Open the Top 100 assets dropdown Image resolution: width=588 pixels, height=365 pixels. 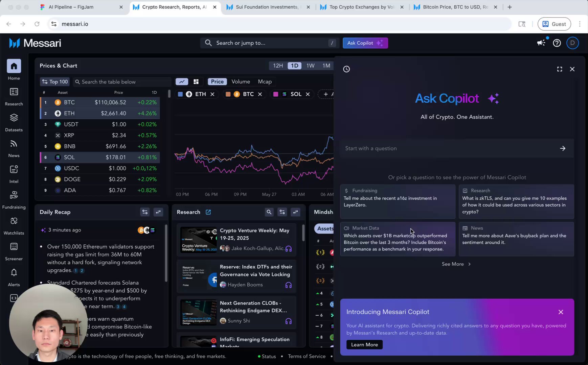pyautogui.click(x=54, y=81)
